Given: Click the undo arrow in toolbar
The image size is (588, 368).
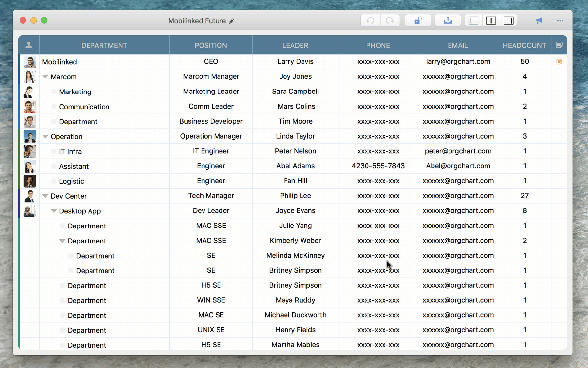Looking at the screenshot, I should tap(370, 21).
